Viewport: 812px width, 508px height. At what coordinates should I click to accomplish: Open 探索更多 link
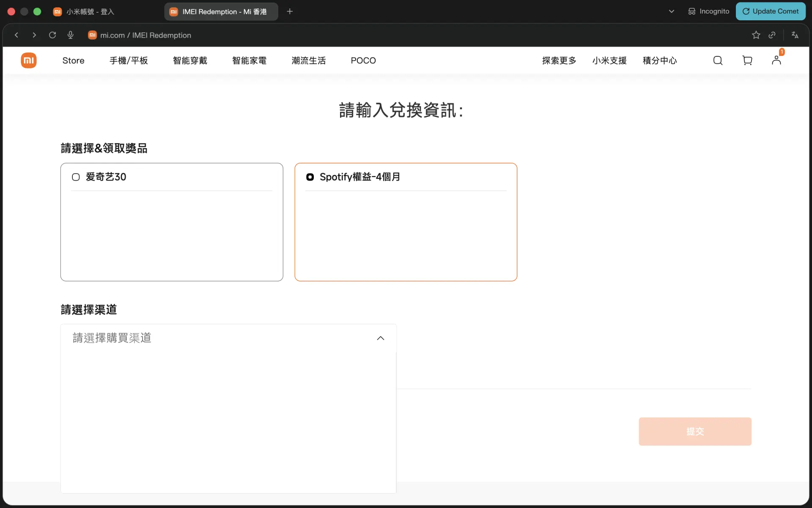click(559, 61)
